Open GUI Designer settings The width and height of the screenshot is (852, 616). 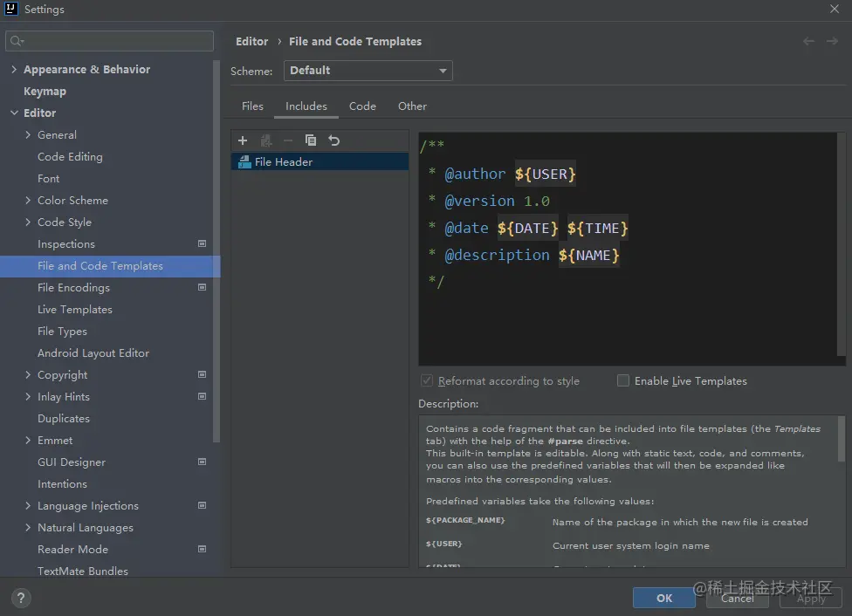(72, 462)
